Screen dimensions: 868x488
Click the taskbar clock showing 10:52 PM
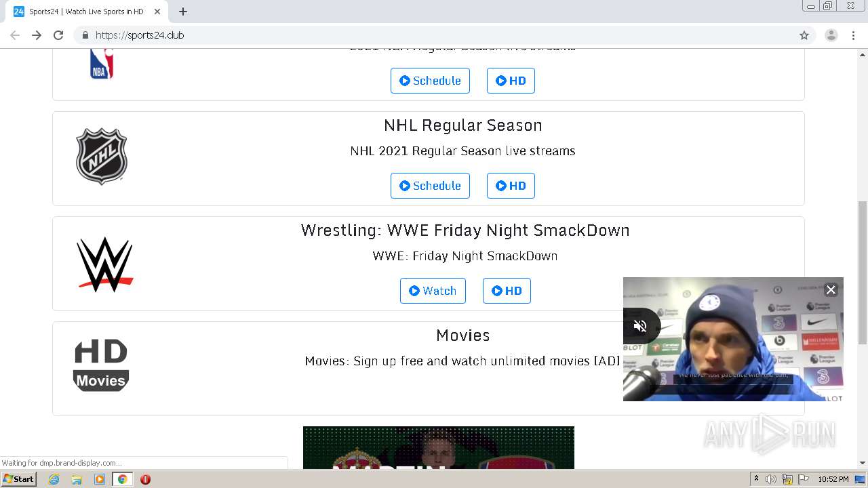[833, 479]
